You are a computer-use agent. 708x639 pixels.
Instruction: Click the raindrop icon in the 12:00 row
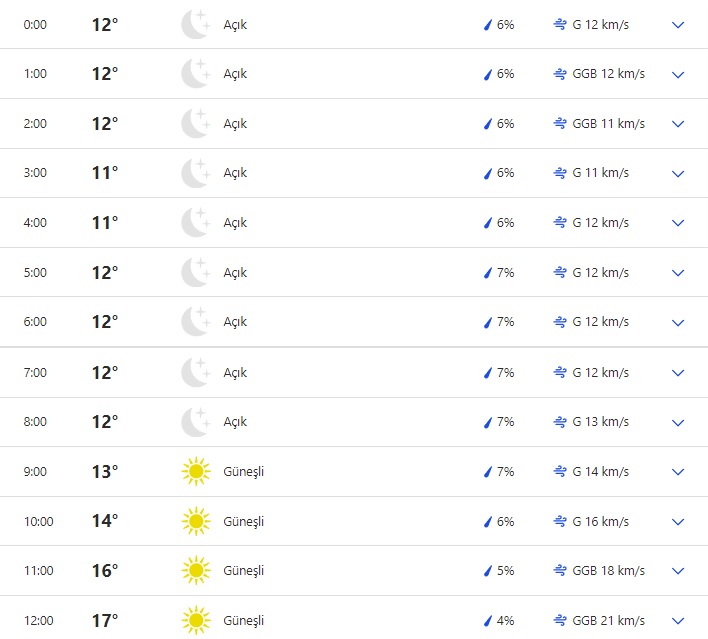[488, 620]
